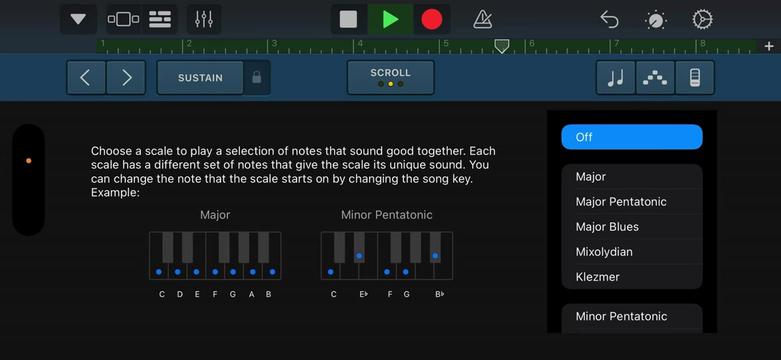Image resolution: width=781 pixels, height=360 pixels.
Task: Open the track controls mixer icon
Action: click(x=204, y=19)
